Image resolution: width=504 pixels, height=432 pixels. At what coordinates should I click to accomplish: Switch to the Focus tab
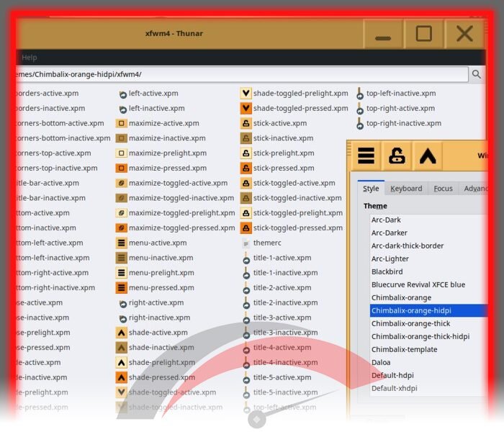coord(443,189)
